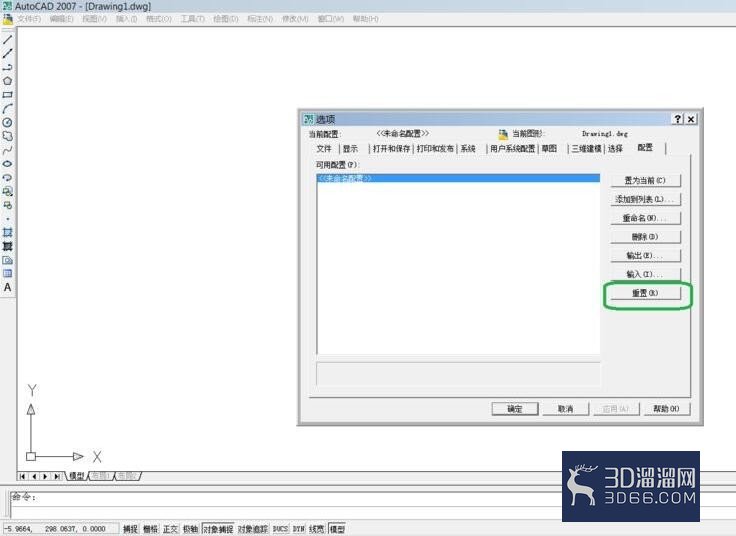This screenshot has width=736, height=536.
Task: Jump to first layout tab arrow
Action: pos(22,476)
